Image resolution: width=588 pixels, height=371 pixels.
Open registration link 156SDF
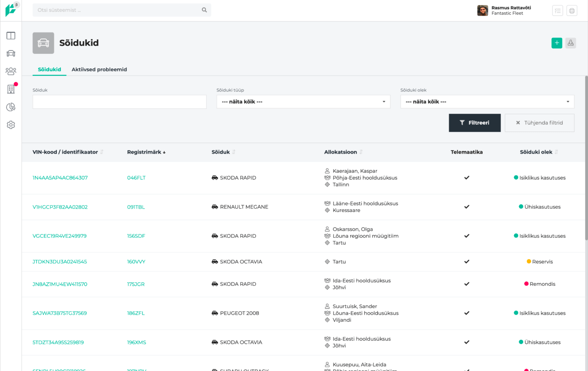136,236
